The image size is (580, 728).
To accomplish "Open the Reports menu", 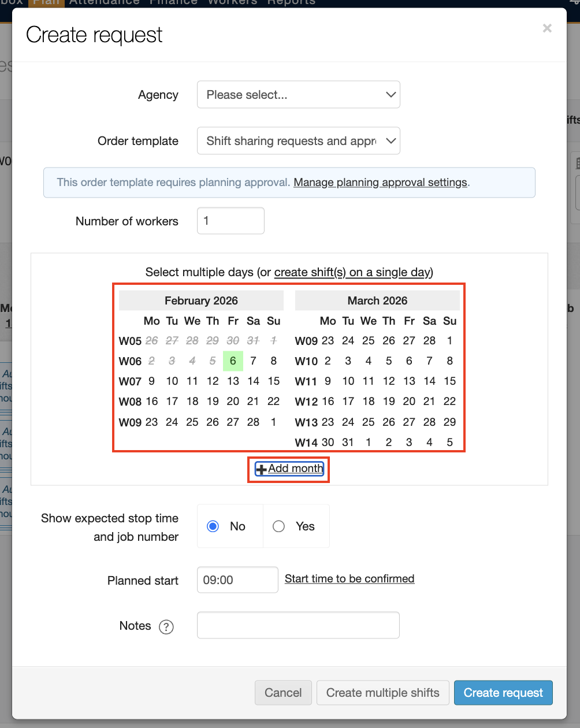I will pos(290,2).
